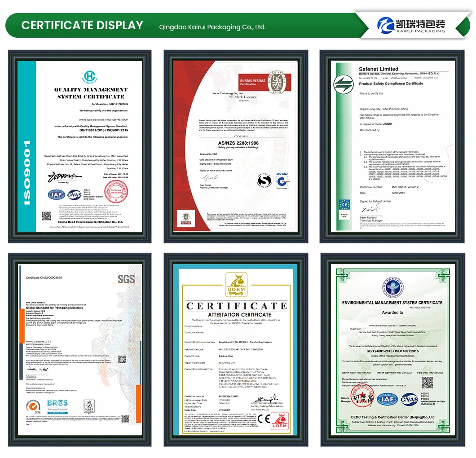Click 'Beijing Head International Certification Co., Ltd.' text

[90, 222]
